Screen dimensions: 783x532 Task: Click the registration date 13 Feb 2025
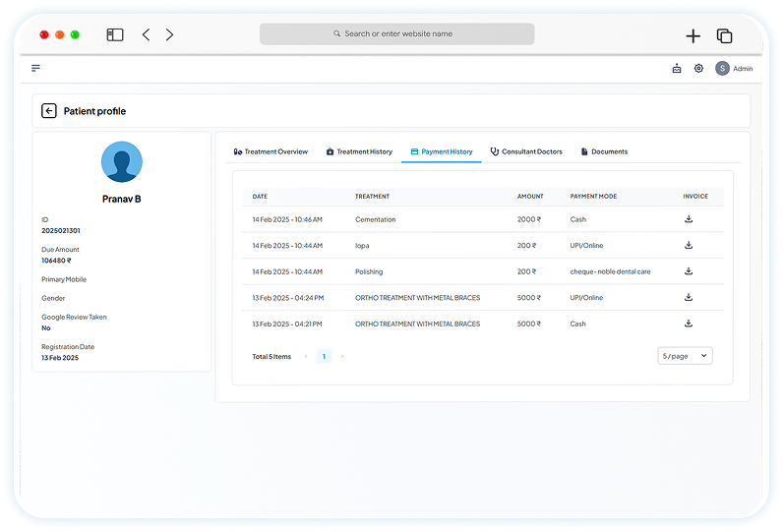point(60,358)
